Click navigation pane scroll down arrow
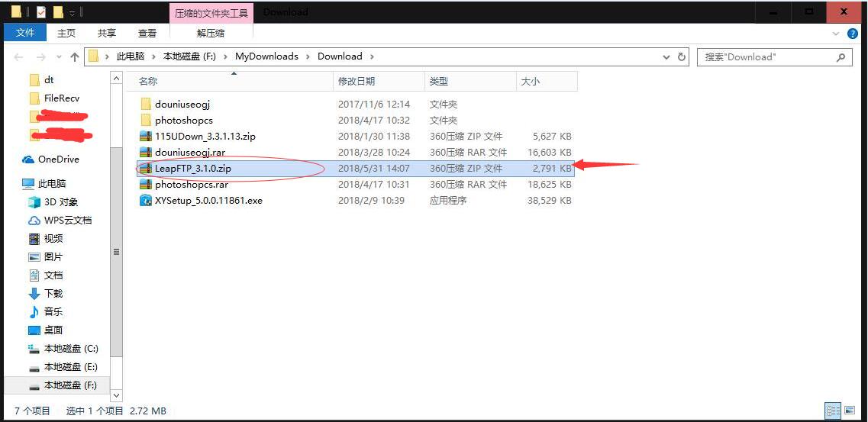This screenshot has height=422, width=868. tap(116, 395)
